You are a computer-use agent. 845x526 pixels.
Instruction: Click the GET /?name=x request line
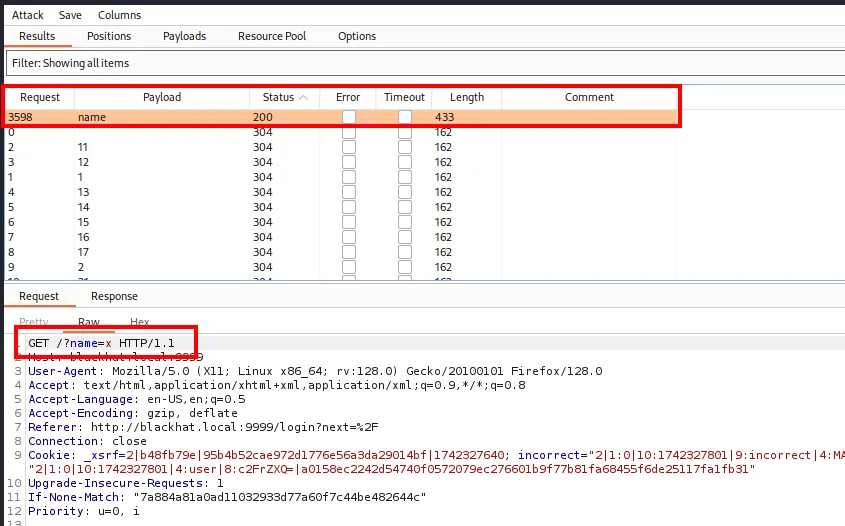(x=101, y=343)
